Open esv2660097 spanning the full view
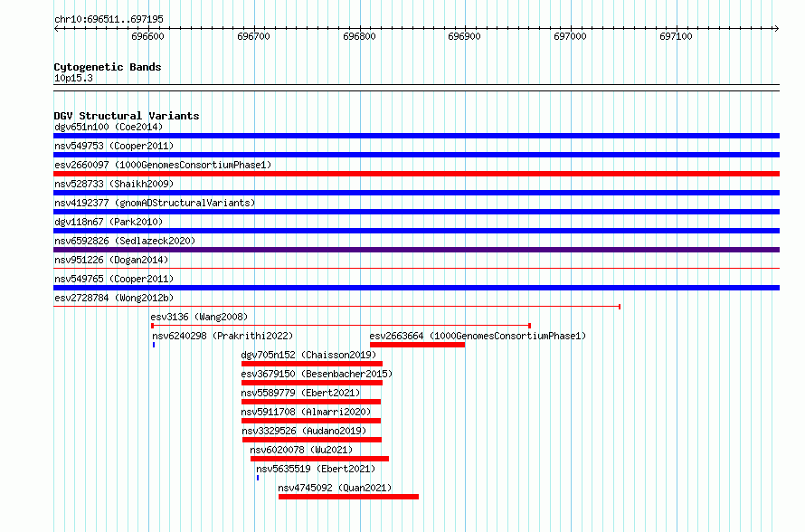 coord(163,165)
